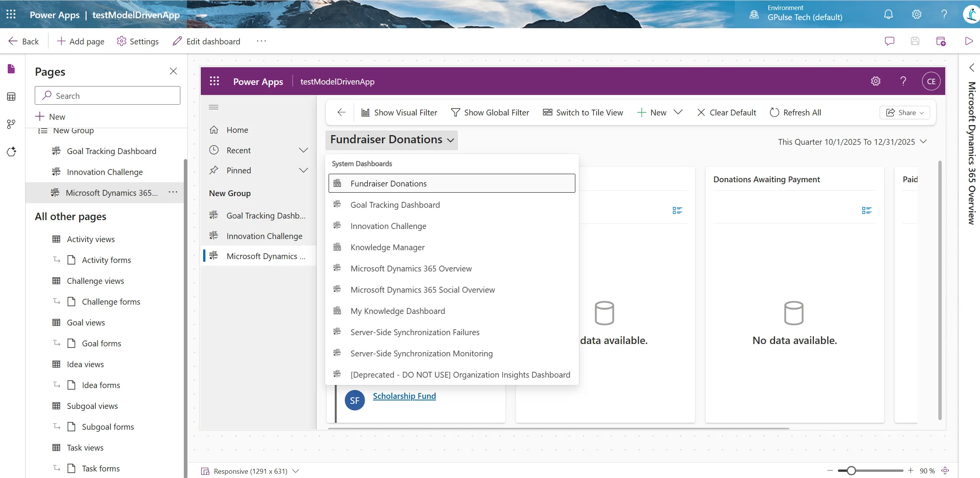Open notifications via the bell icon

pos(888,14)
